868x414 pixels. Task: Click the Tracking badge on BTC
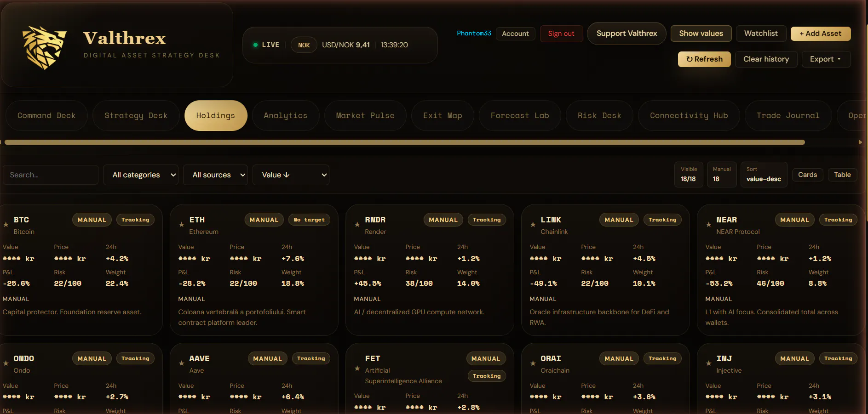coord(135,220)
